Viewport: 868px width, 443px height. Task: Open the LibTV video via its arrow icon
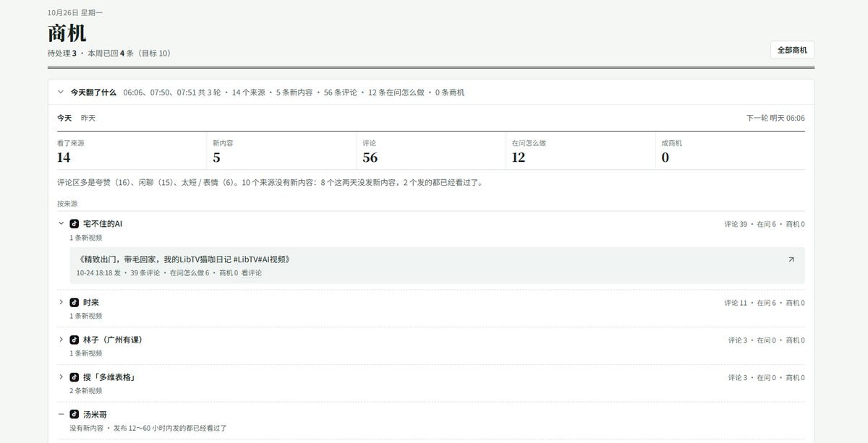pos(791,259)
